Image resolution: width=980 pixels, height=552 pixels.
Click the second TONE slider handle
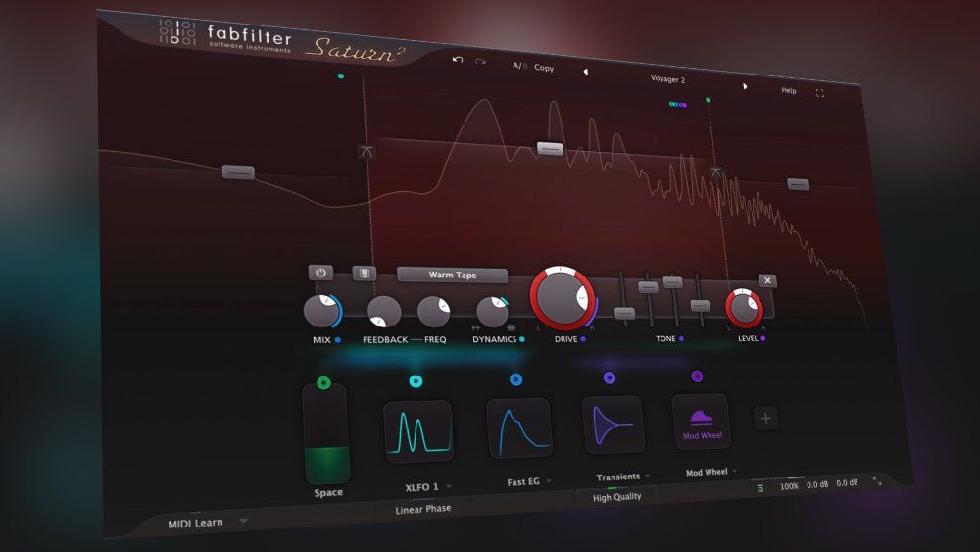[x=648, y=287]
